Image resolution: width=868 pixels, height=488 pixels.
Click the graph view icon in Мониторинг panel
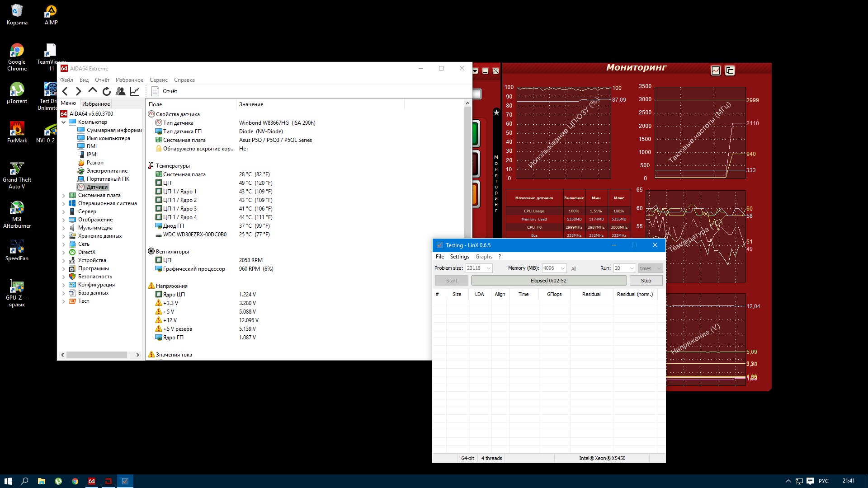coord(716,70)
